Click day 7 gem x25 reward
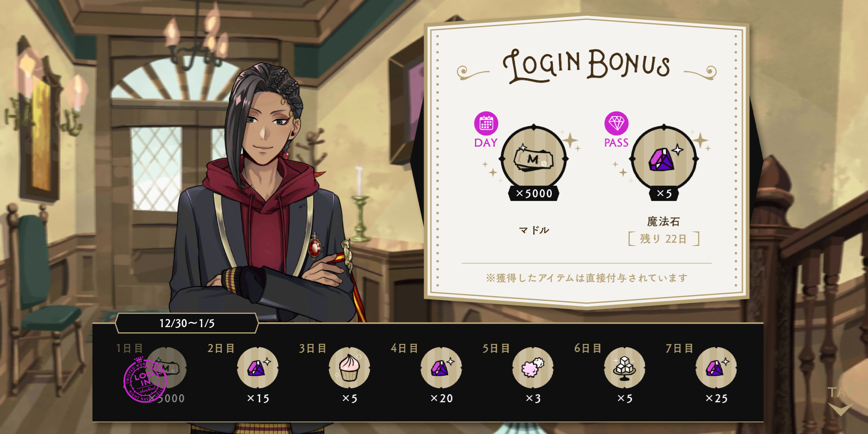This screenshot has width=868, height=434. (716, 368)
